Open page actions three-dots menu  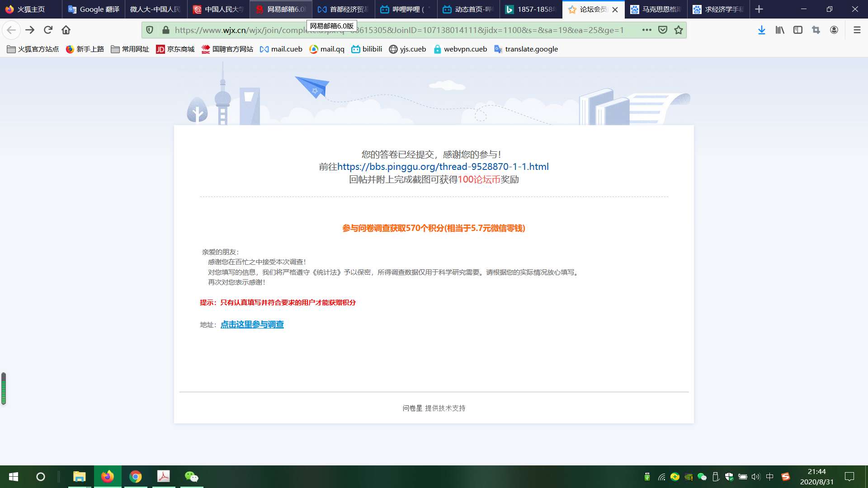[x=646, y=30]
